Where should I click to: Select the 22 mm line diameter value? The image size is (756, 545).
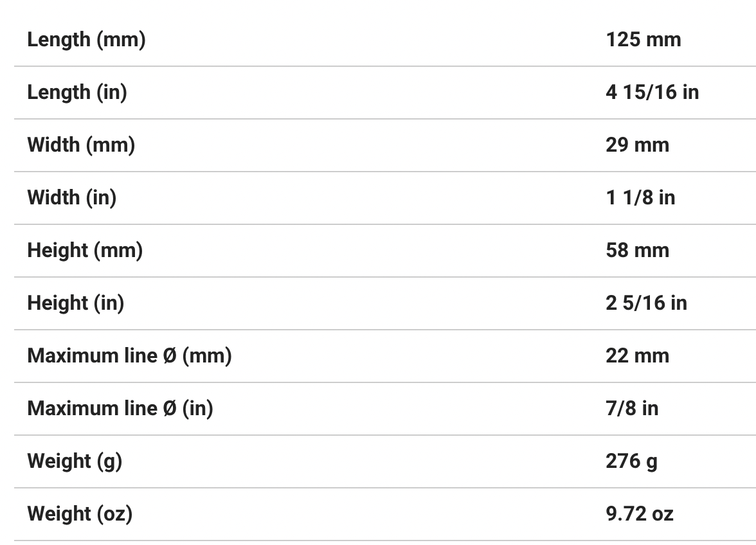pyautogui.click(x=637, y=356)
